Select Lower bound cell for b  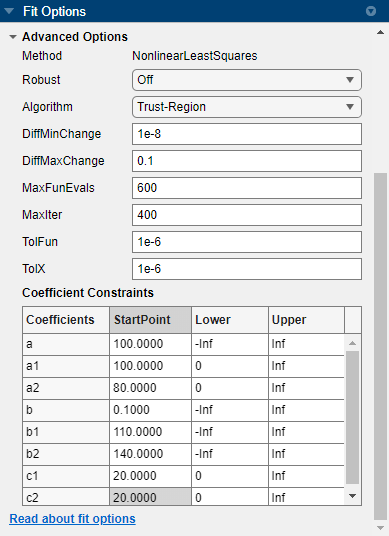coord(230,410)
